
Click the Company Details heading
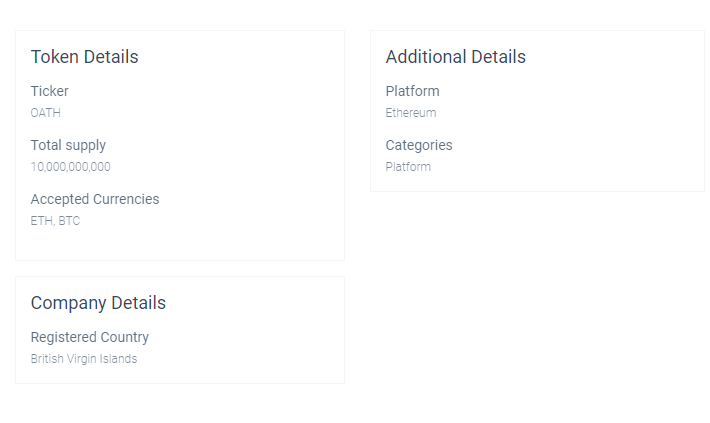[x=98, y=303]
